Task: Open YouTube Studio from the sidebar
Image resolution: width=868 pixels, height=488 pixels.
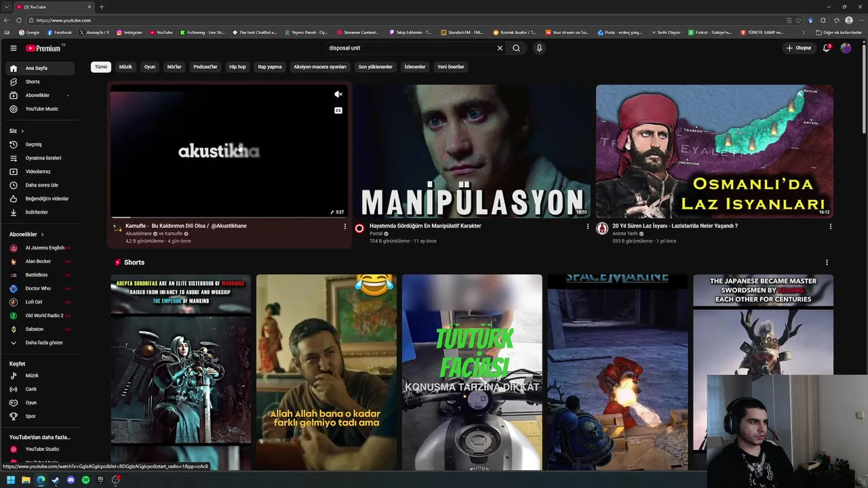Action: pos(40,449)
